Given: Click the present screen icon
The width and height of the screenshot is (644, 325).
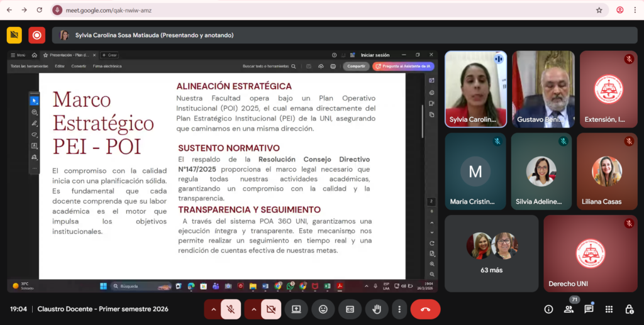Looking at the screenshot, I should pos(296,309).
